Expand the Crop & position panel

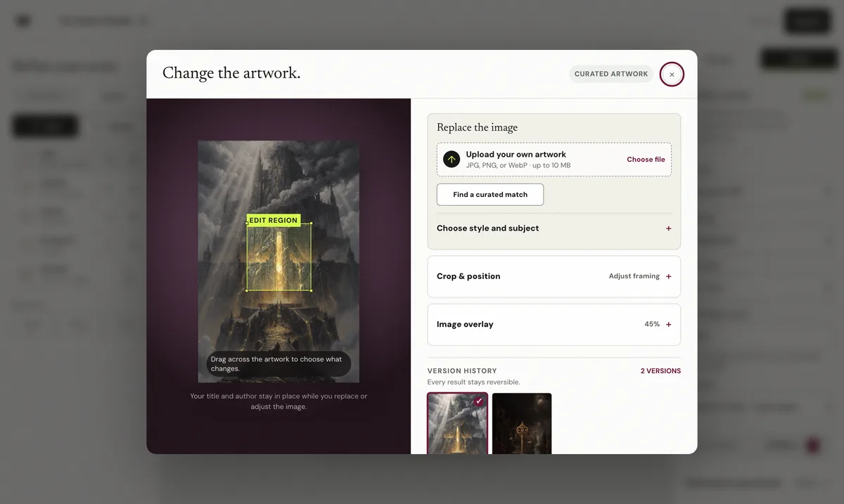554,276
